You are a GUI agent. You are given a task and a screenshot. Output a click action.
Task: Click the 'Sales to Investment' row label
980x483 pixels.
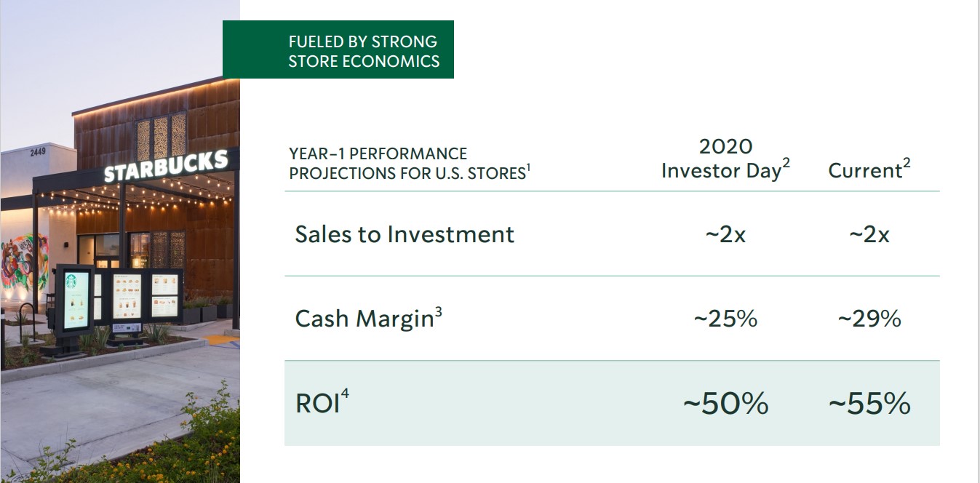point(405,234)
